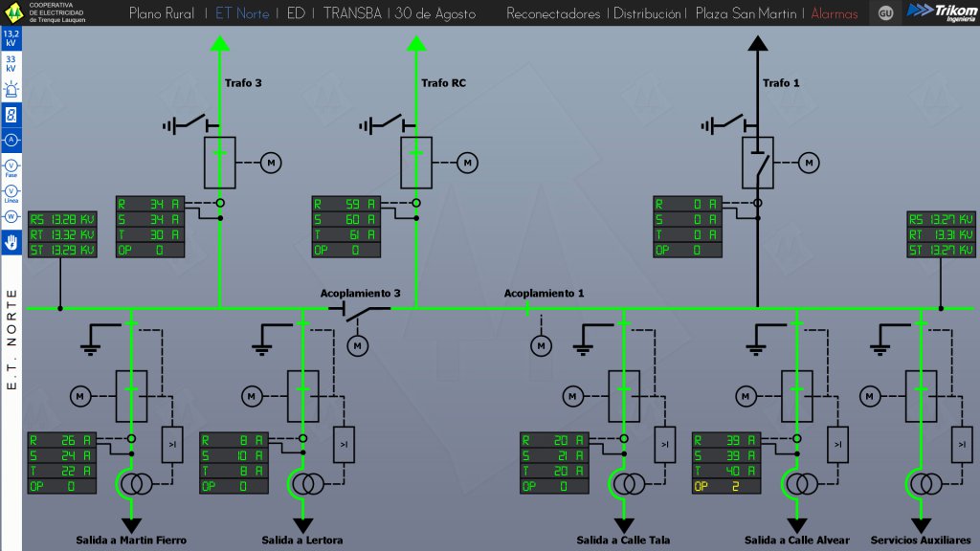
Task: Show phase voltage with V Fase icon
Action: pos(11,167)
